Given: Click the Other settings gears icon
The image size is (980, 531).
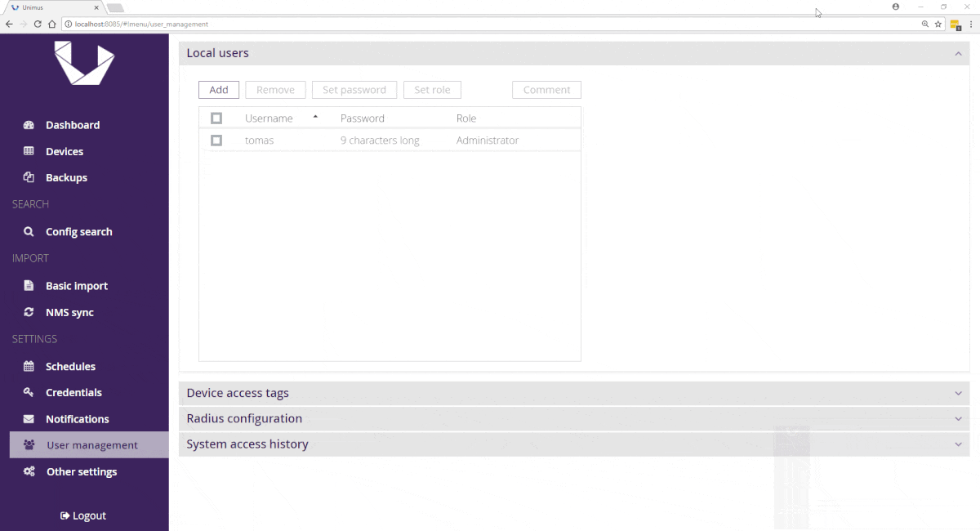Looking at the screenshot, I should [x=29, y=471].
